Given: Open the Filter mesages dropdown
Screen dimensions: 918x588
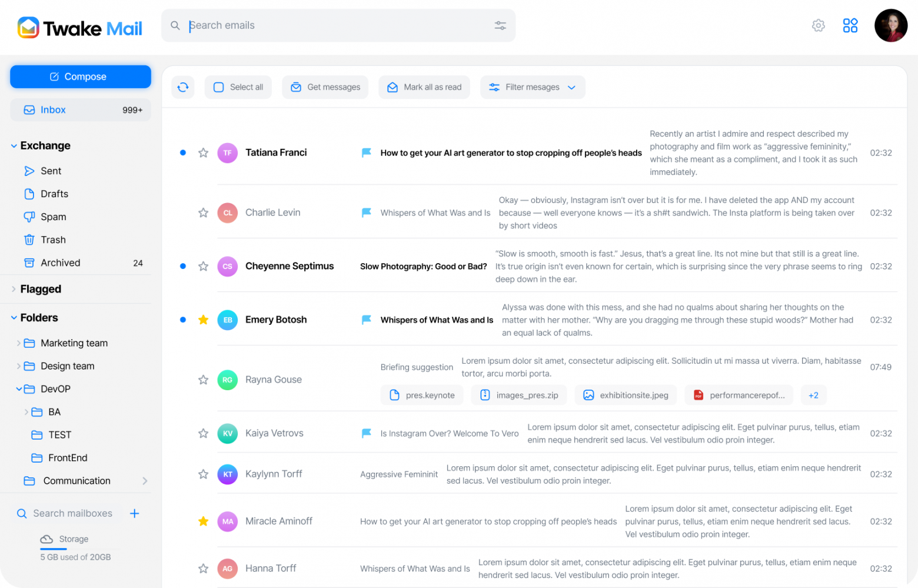Looking at the screenshot, I should tap(533, 87).
